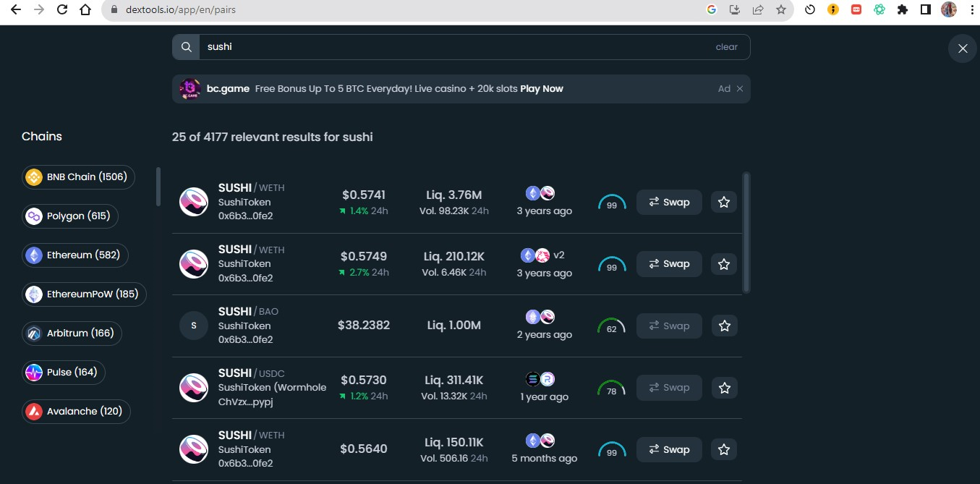Filter by BNB Chain (1506)
The height and width of the screenshot is (484, 980).
coord(78,177)
